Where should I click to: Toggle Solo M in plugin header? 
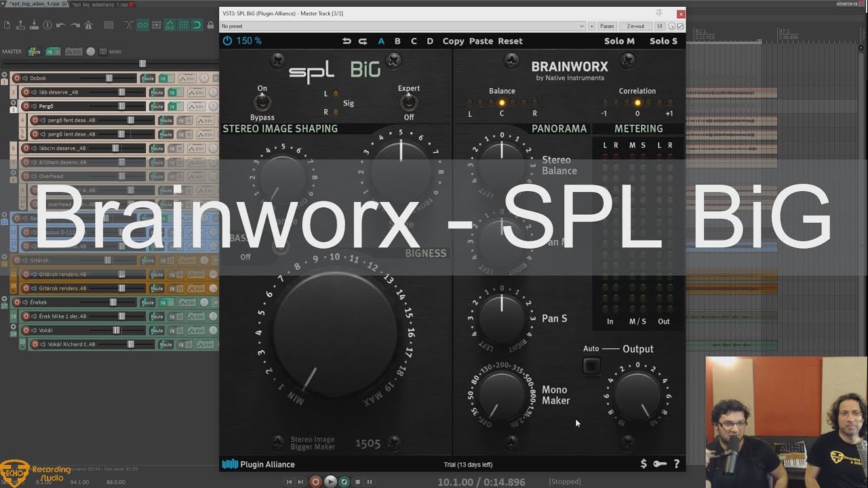tap(619, 41)
